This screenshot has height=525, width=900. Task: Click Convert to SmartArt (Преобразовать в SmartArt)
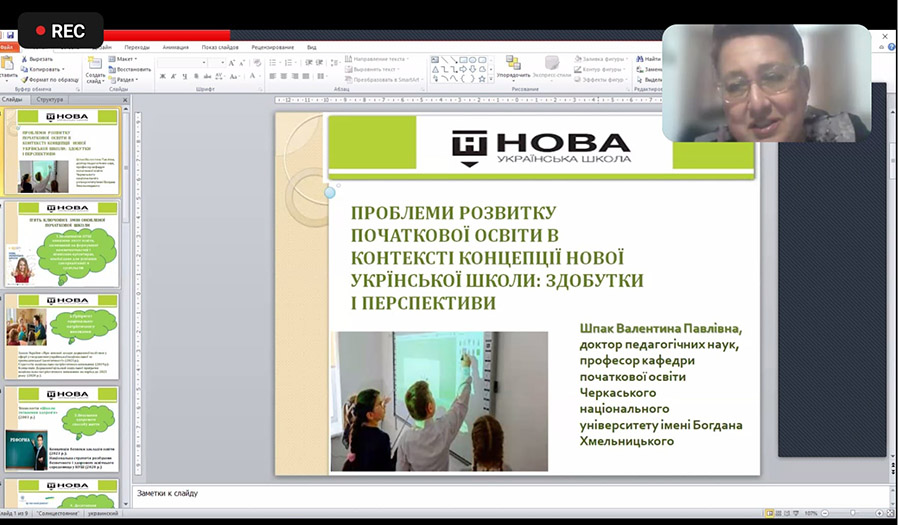383,79
